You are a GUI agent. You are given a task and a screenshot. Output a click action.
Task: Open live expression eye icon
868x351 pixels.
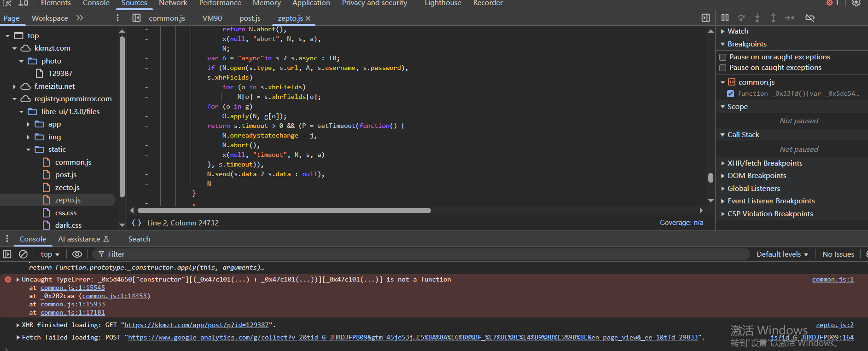77,254
